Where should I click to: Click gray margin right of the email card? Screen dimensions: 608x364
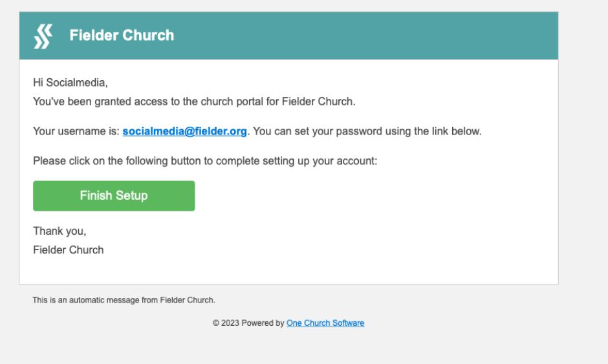582,162
